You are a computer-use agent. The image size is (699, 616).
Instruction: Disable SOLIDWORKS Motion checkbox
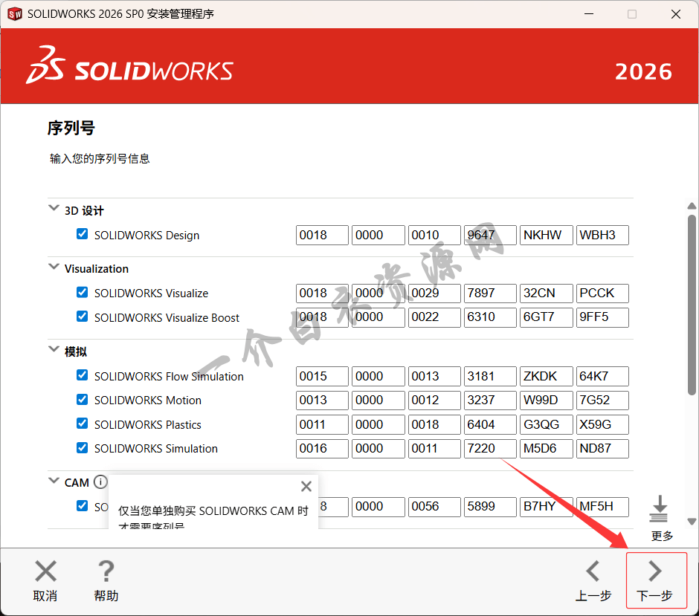point(82,399)
